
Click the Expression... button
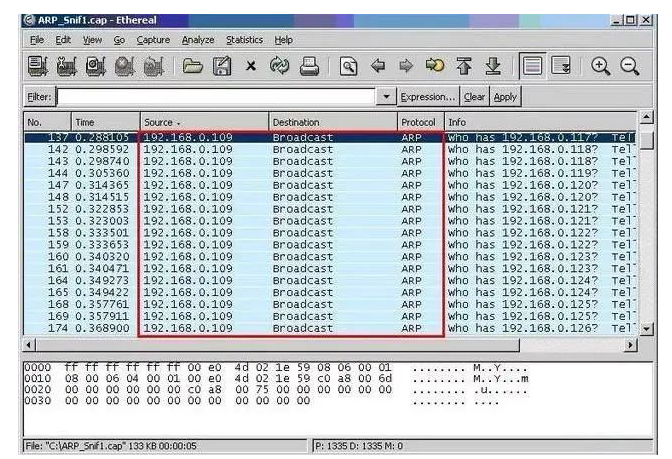(x=427, y=97)
